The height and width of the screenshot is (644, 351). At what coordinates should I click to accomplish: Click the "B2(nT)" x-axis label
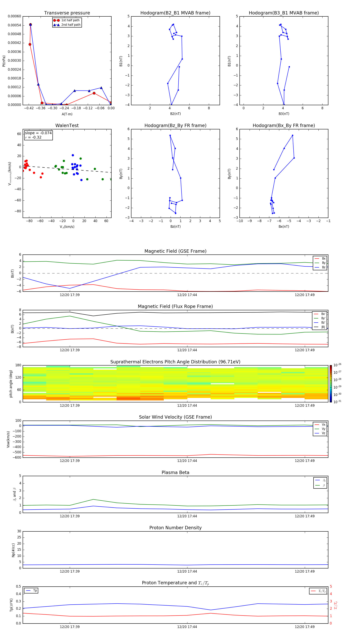click(175, 114)
